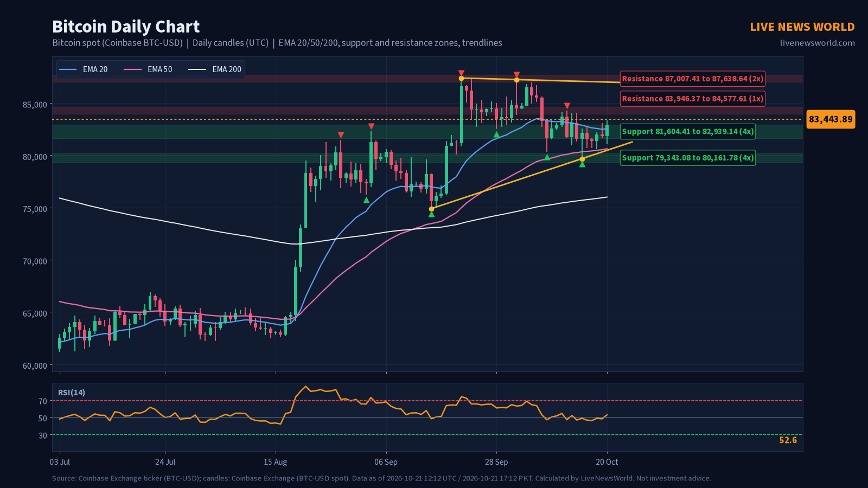Viewport: 868px width, 488px height.
Task: Click the "75,000" price axis label
Action: tap(35, 209)
